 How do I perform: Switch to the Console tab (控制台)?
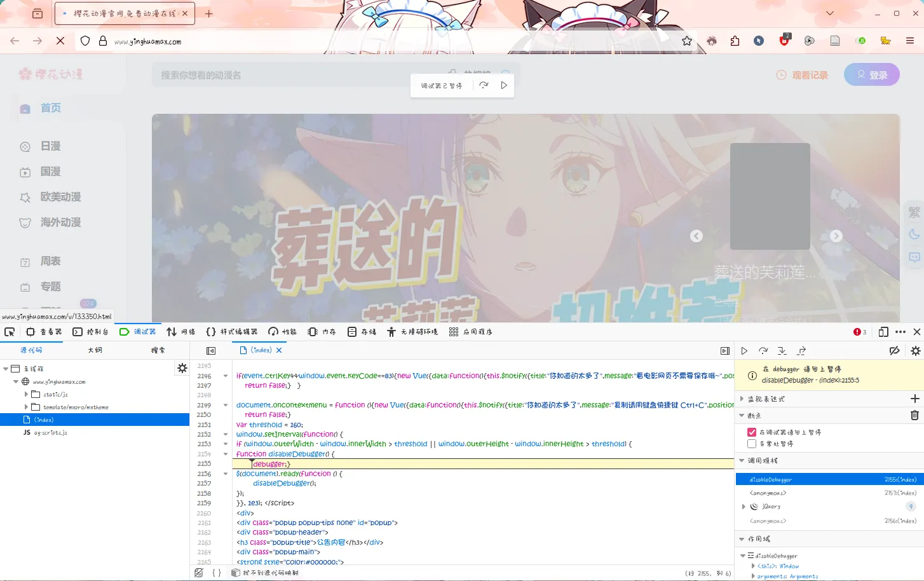pos(91,332)
